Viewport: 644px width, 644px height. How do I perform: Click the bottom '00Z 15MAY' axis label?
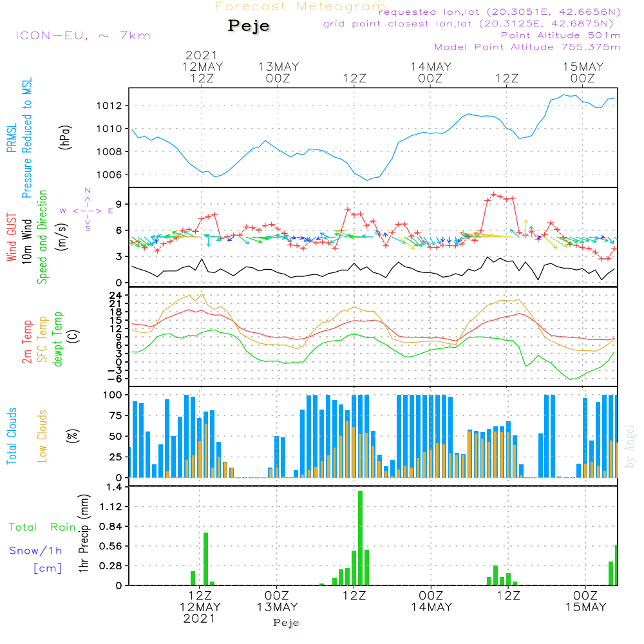tap(585, 601)
